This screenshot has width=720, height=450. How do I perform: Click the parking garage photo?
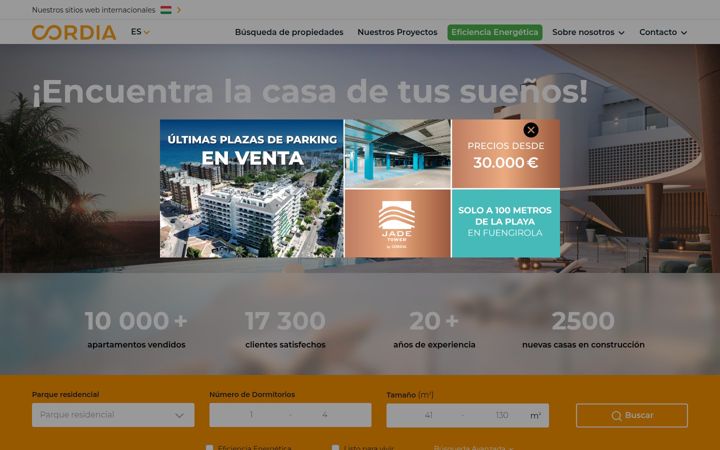tap(397, 154)
